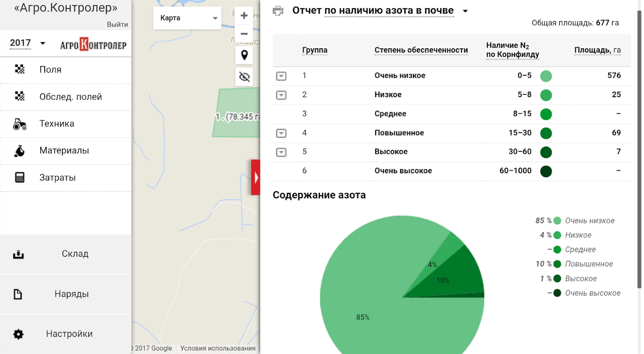Click the Среднее row label in table
The width and height of the screenshot is (644, 354).
[x=390, y=114]
